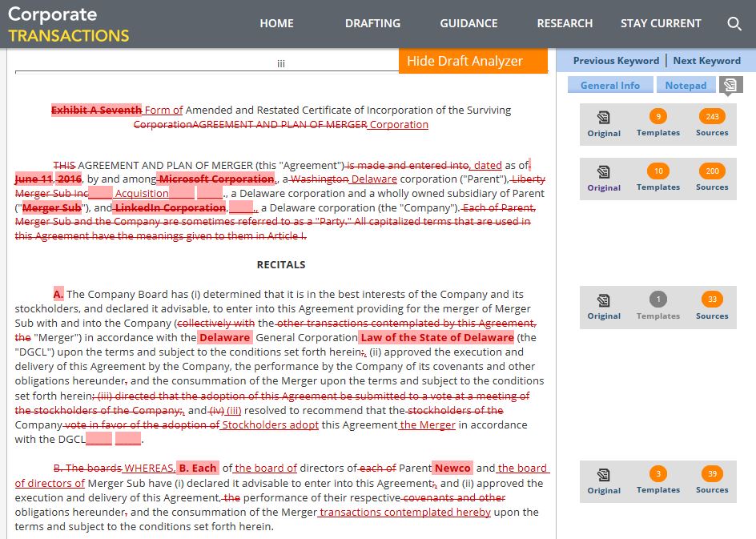Image resolution: width=756 pixels, height=539 pixels.
Task: Click the inserted 'Delaware' underlined text
Action: coord(374,179)
